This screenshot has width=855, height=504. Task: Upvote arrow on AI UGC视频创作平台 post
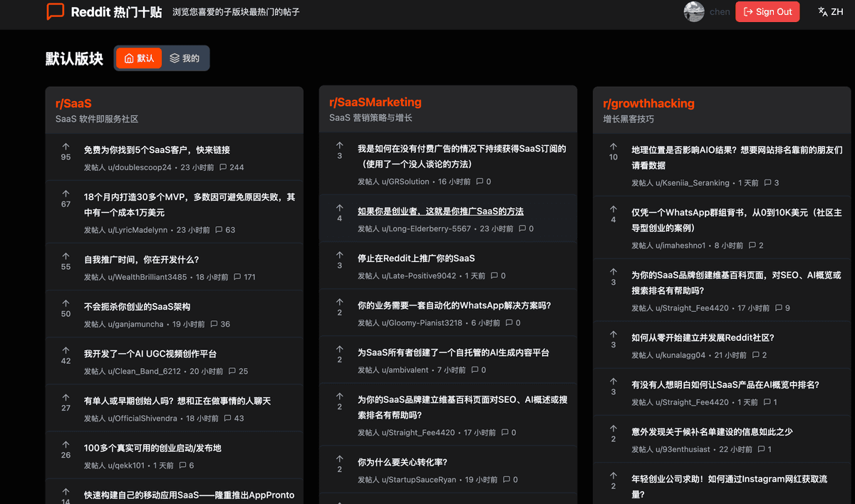66,350
